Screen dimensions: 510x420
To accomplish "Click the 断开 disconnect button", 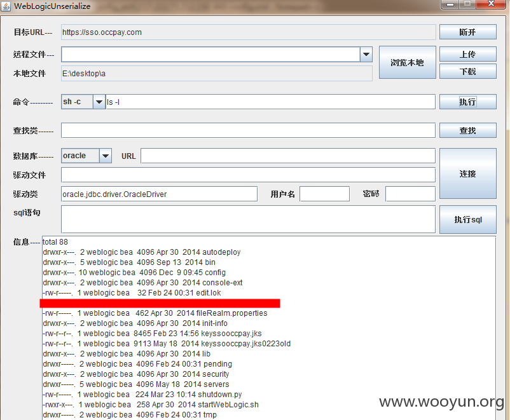I will [468, 32].
